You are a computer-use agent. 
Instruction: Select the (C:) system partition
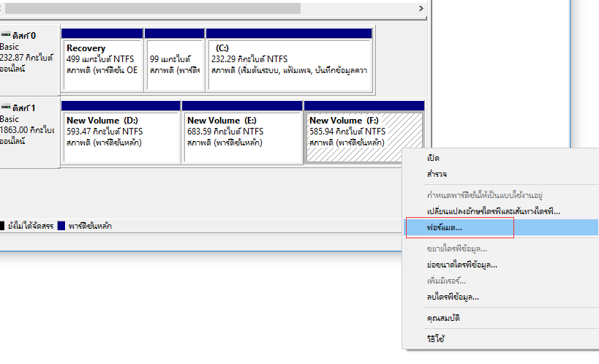[x=289, y=59]
